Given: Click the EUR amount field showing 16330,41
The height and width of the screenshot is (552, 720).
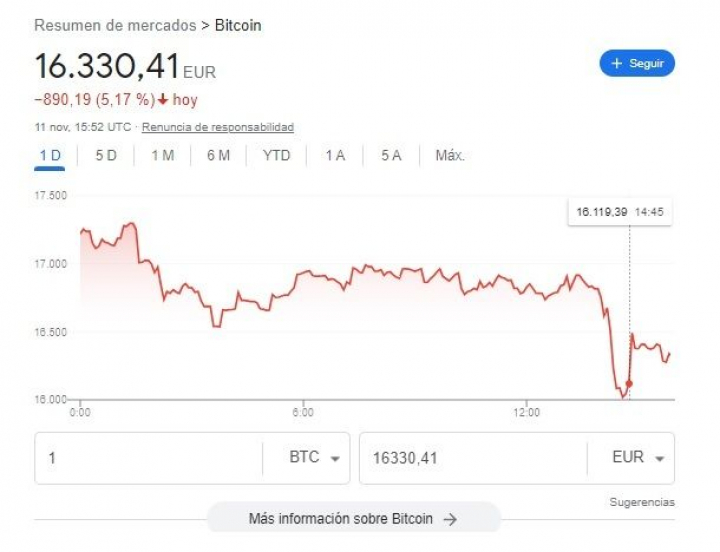Looking at the screenshot, I should (x=470, y=458).
